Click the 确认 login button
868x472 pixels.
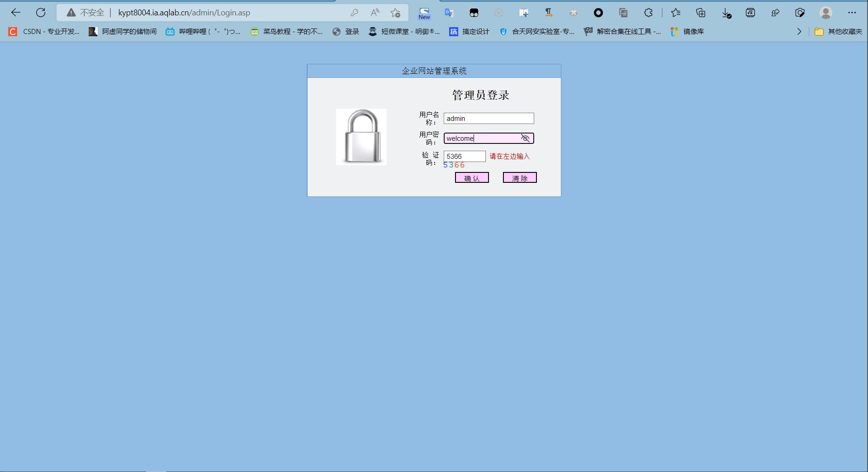click(x=472, y=178)
